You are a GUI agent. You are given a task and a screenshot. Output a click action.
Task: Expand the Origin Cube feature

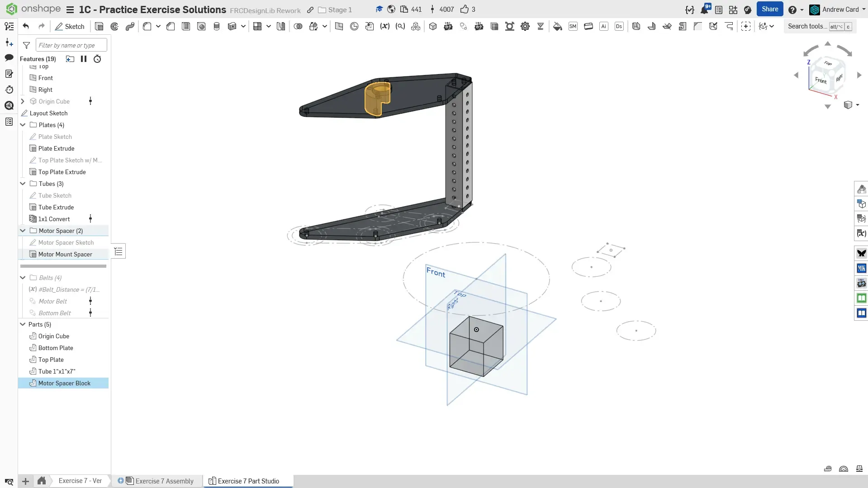23,101
